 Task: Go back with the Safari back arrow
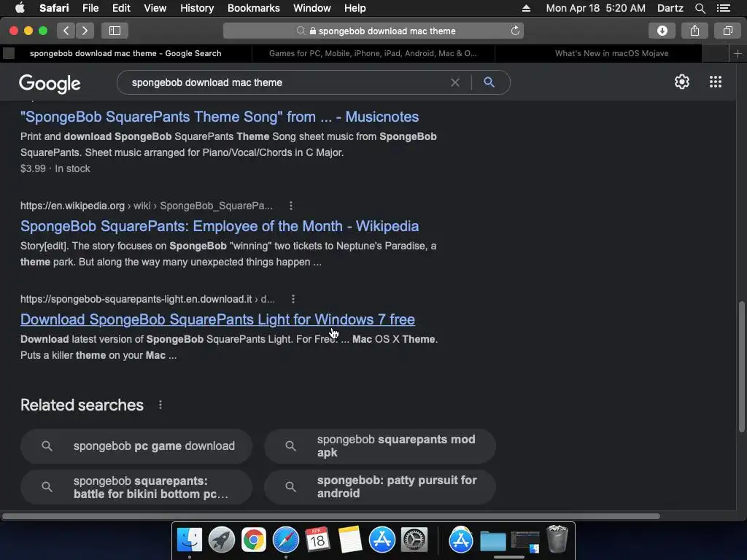click(x=66, y=31)
